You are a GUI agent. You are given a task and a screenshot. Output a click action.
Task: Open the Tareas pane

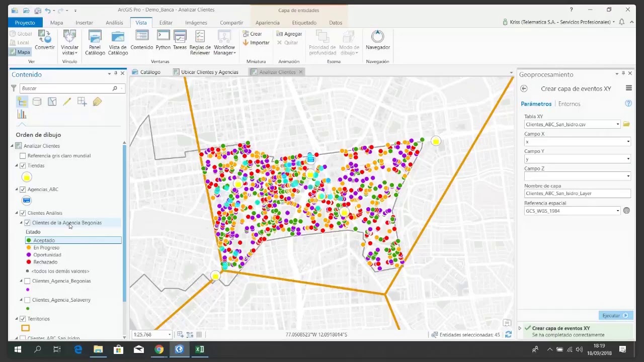pyautogui.click(x=180, y=40)
